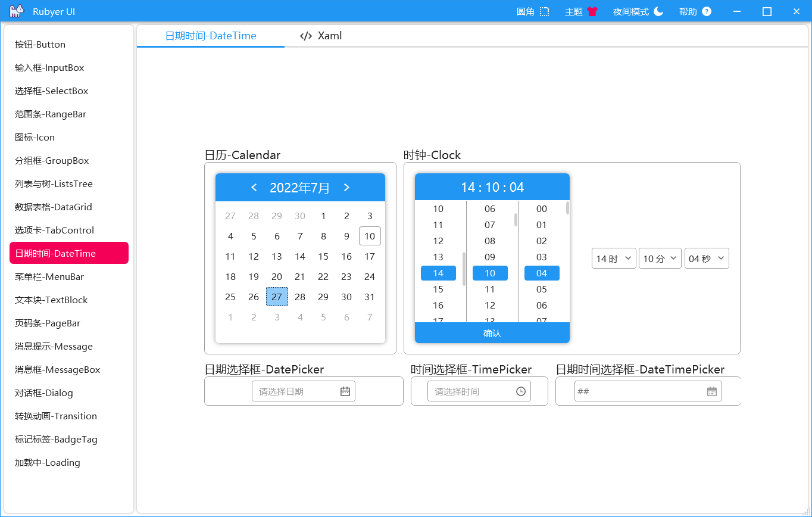Toggle night mode moon icon

(x=658, y=11)
